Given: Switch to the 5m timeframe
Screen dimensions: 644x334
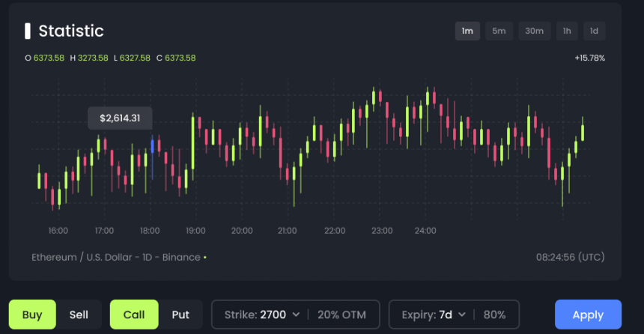Looking at the screenshot, I should [499, 31].
